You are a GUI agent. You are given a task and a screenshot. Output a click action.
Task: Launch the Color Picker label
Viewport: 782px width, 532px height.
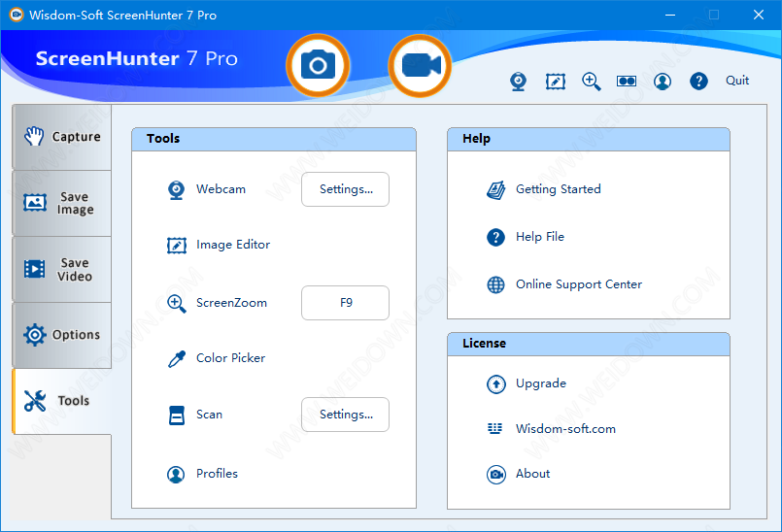(x=230, y=358)
